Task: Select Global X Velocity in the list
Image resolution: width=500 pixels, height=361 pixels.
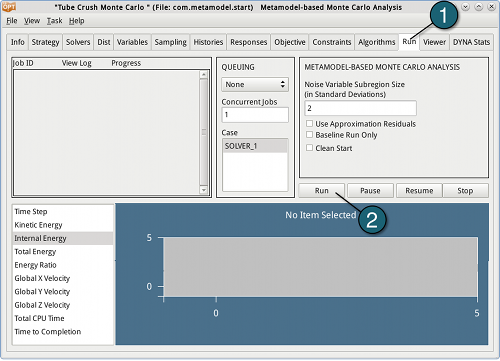Action: tap(63, 278)
